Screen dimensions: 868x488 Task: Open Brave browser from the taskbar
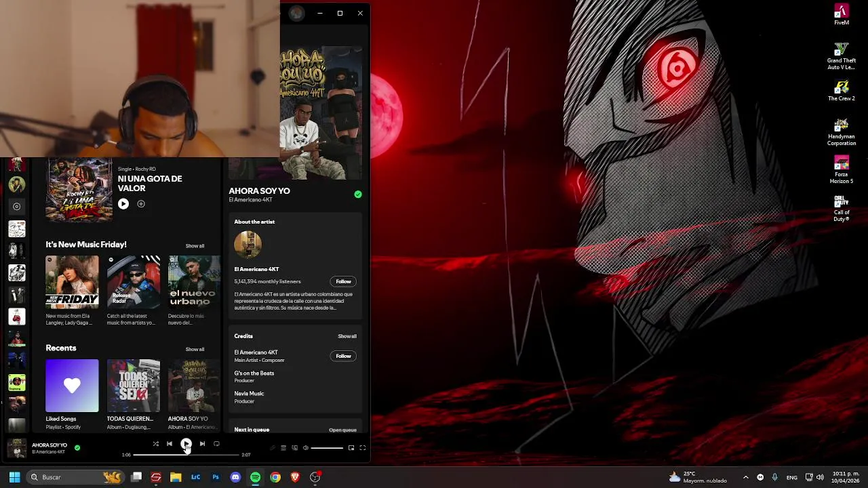click(295, 477)
